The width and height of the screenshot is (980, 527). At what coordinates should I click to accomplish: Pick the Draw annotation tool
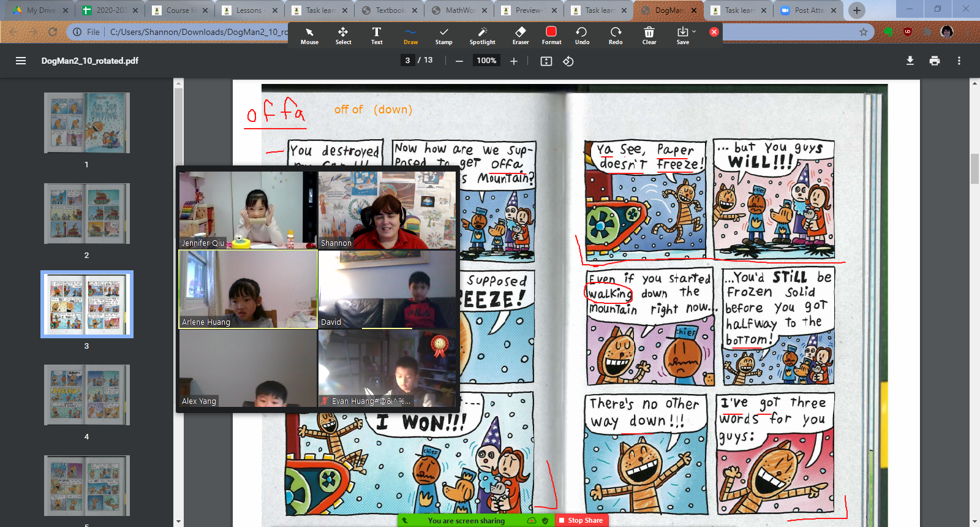click(x=410, y=36)
